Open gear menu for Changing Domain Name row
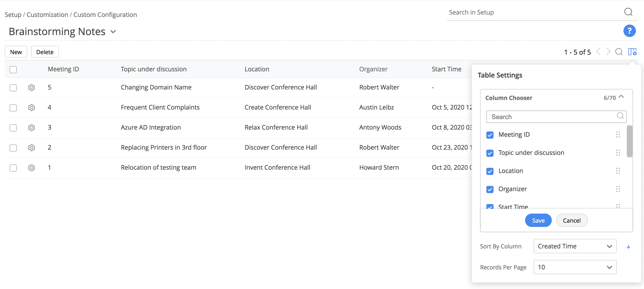This screenshot has height=289, width=644. 32,87
